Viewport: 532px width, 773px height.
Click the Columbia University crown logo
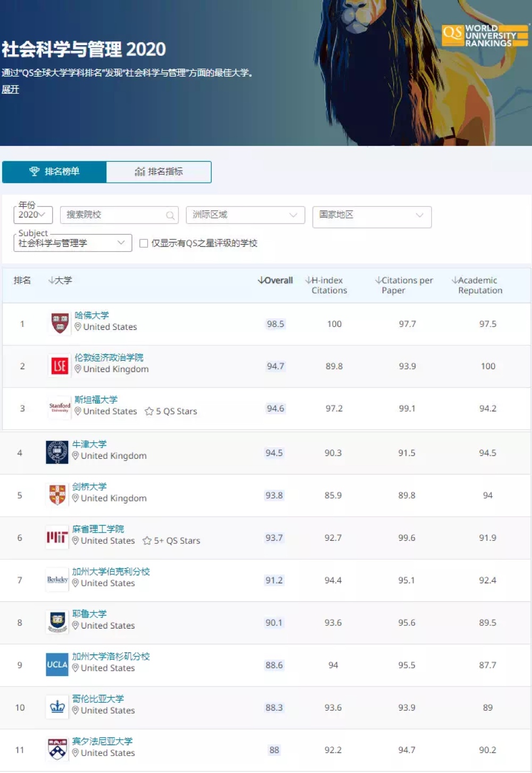coord(57,707)
